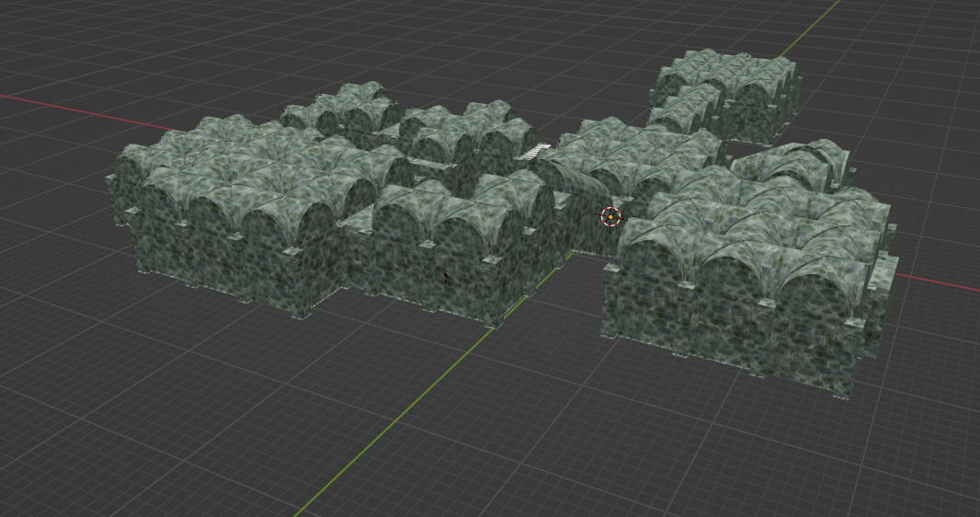Select the large front-right vaulted block

tap(745, 294)
